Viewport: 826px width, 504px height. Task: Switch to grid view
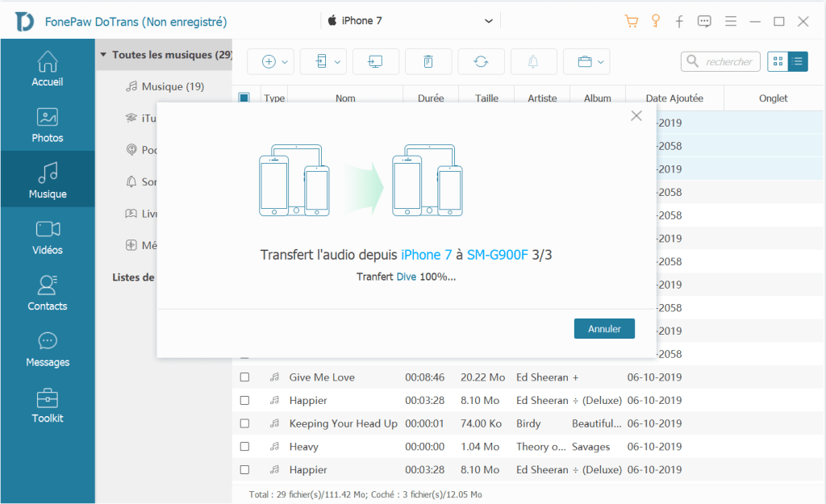778,61
